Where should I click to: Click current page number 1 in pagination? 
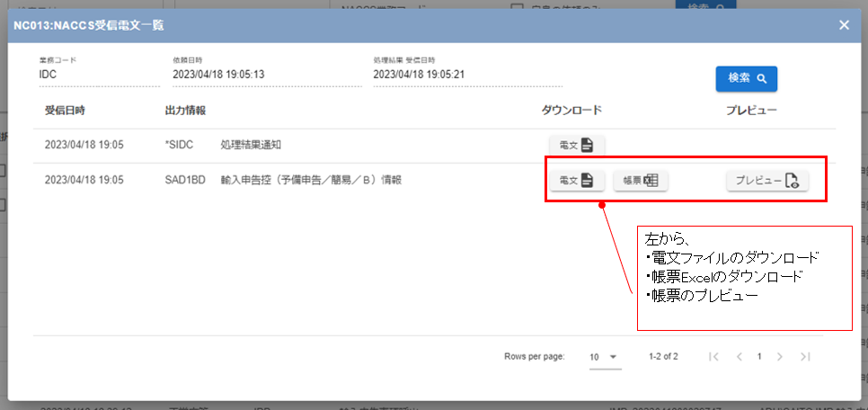[x=759, y=357]
